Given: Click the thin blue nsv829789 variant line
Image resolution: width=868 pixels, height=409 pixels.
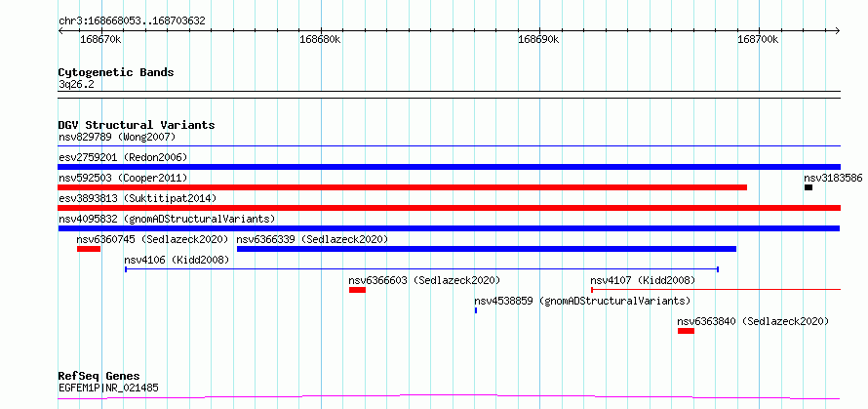Looking at the screenshot, I should 449,146.
